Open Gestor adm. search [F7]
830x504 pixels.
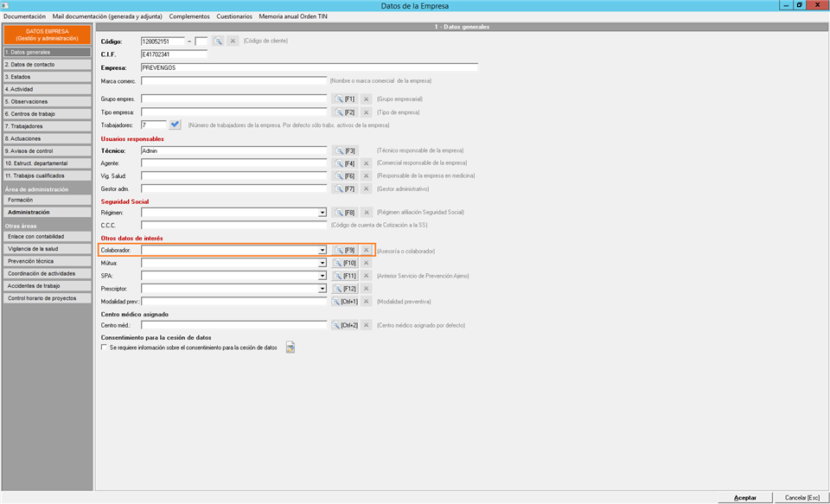[345, 188]
